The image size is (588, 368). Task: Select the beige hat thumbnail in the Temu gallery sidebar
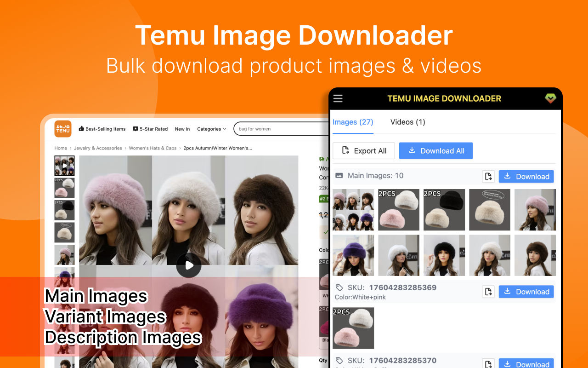point(64,232)
